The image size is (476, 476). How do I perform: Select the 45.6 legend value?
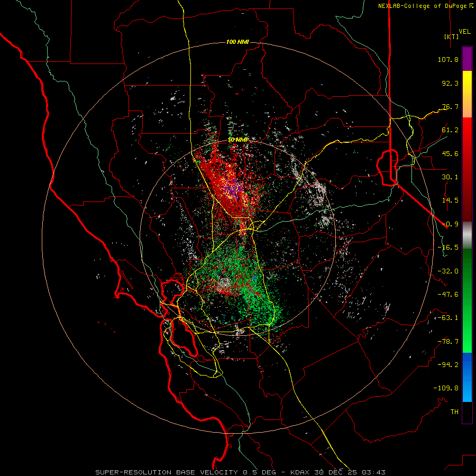coord(450,153)
